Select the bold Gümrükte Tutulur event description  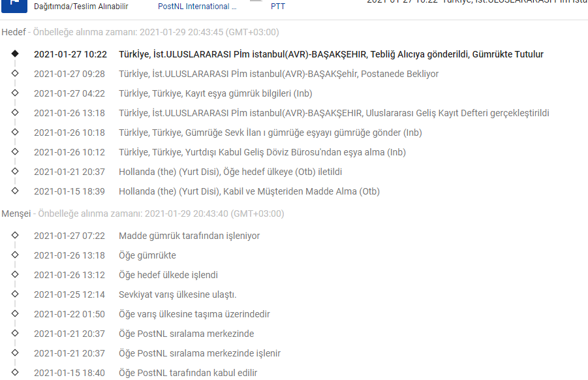pos(331,54)
